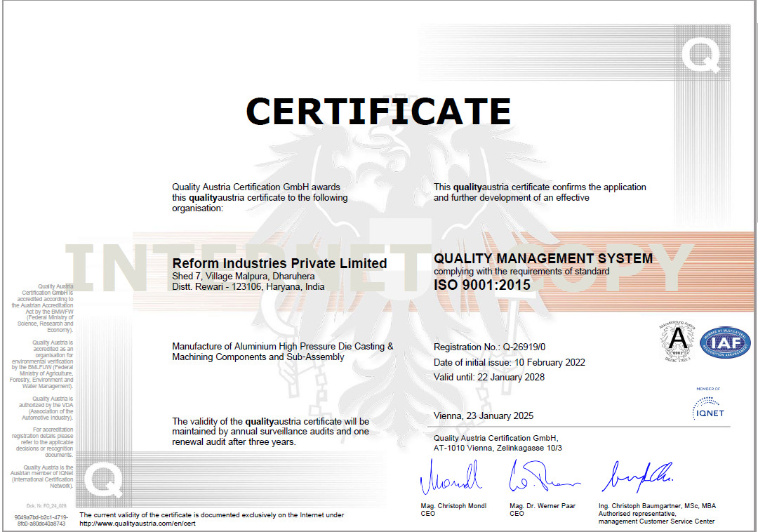Click the Valid until 22 January 2028 line

[x=488, y=377]
